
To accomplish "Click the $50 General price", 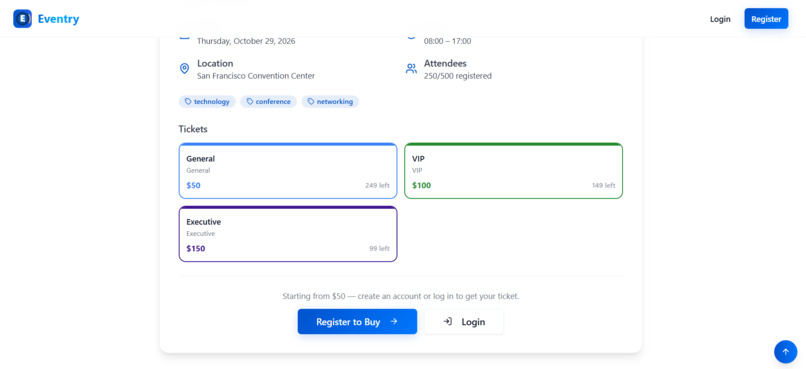I will 193,186.
